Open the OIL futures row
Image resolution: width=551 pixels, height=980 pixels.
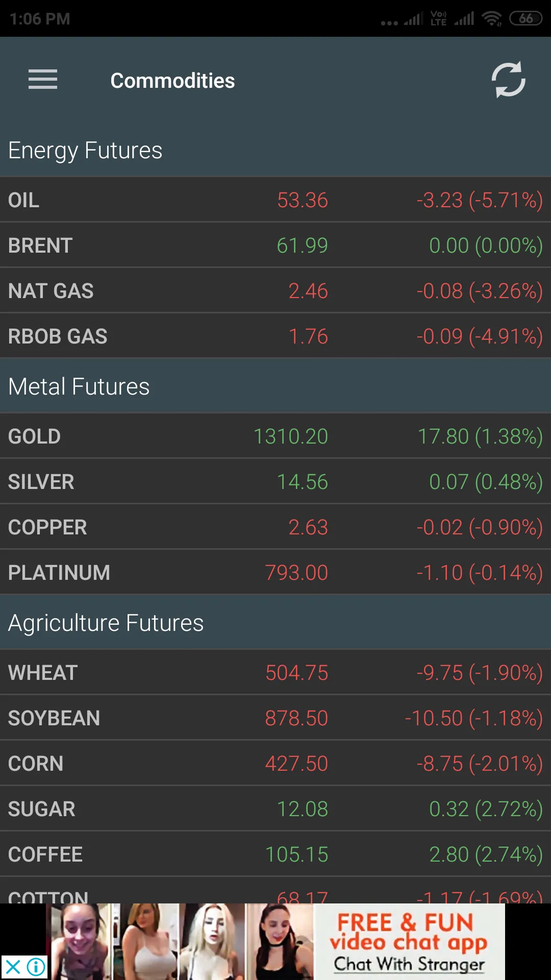tap(275, 200)
